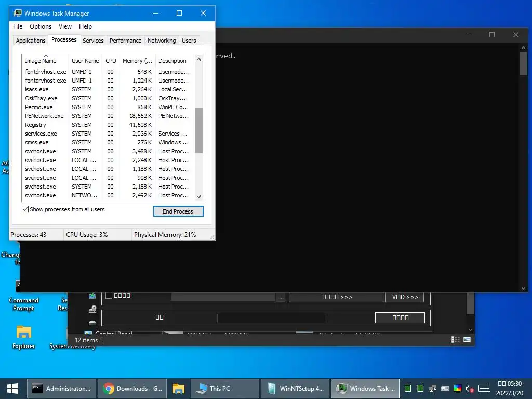
Task: Click the process list scrollbar thumb
Action: [199, 130]
